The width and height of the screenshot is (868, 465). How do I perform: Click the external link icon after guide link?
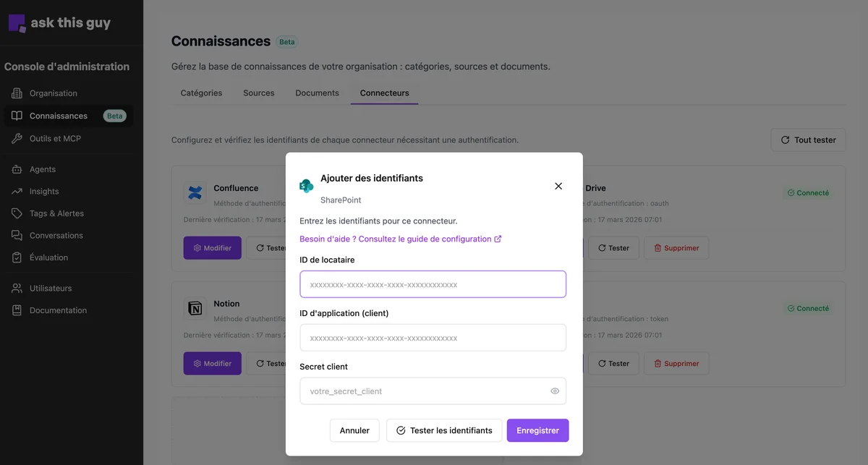[x=498, y=239]
